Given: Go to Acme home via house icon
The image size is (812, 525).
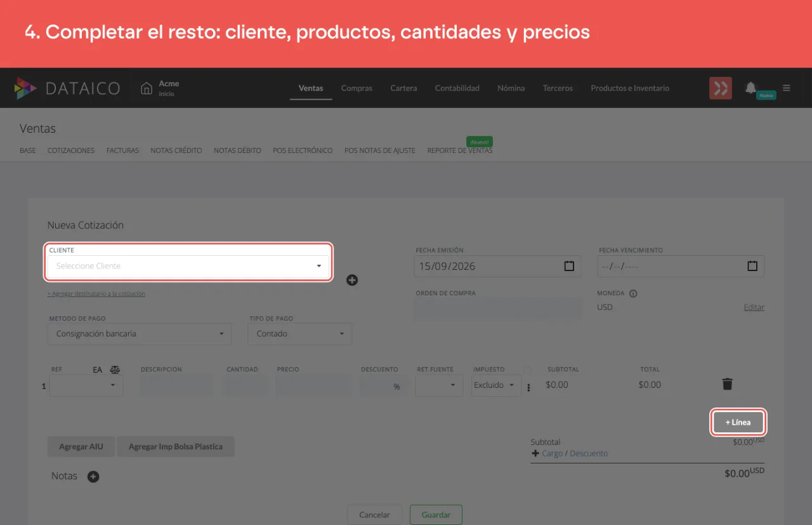Looking at the screenshot, I should pos(147,88).
